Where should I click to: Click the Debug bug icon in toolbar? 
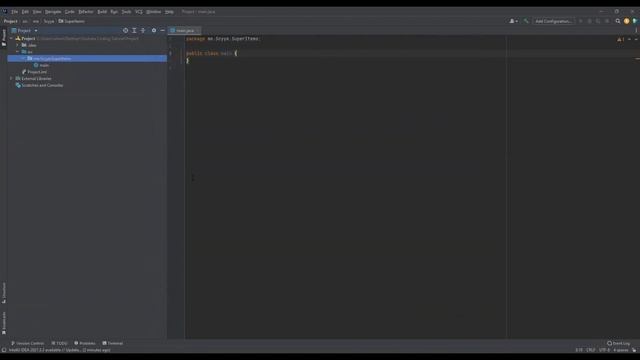click(589, 21)
